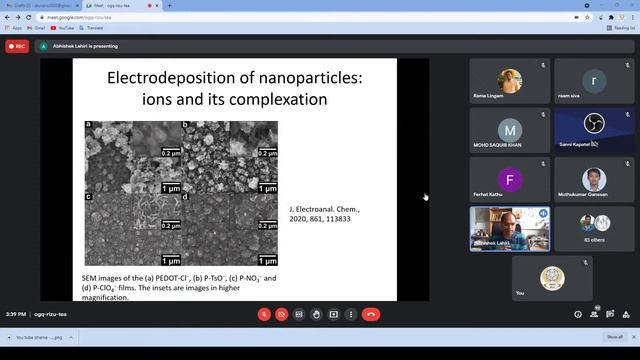This screenshot has height=360, width=640.
Task: Select your own 'You' tile
Action: click(552, 278)
